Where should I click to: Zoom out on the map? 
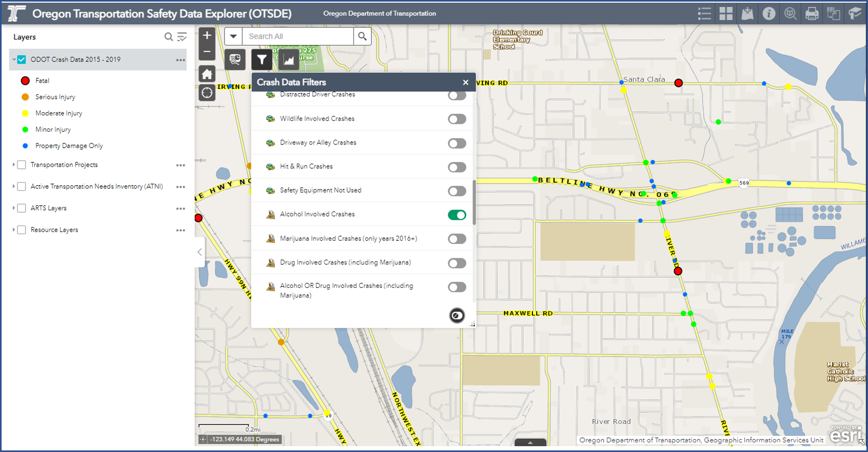(x=207, y=52)
